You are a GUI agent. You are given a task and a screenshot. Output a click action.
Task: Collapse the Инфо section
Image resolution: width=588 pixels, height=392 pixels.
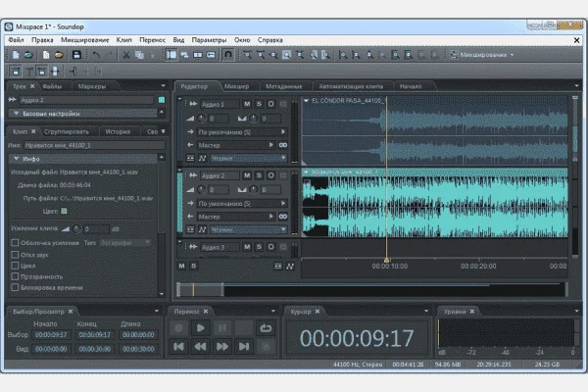[x=16, y=159]
